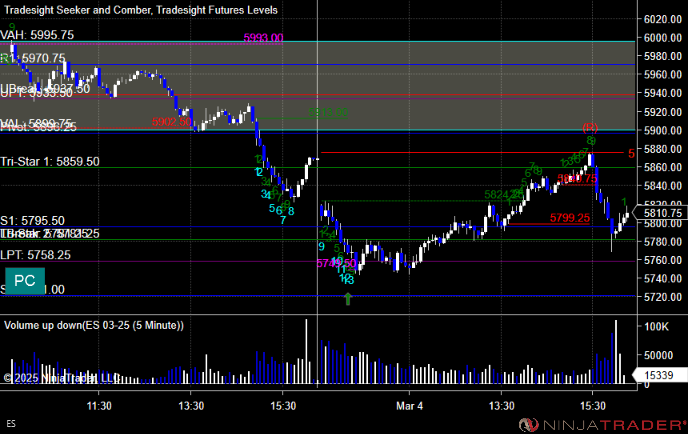Click the red (R) signal marker
Screen dimensions: 688x434
tap(590, 128)
